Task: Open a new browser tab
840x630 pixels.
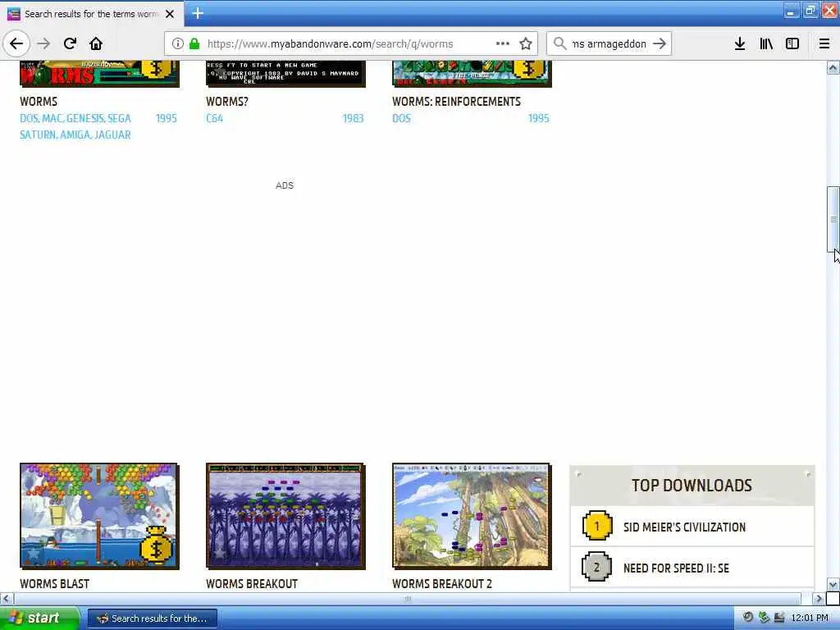Action: 198,13
